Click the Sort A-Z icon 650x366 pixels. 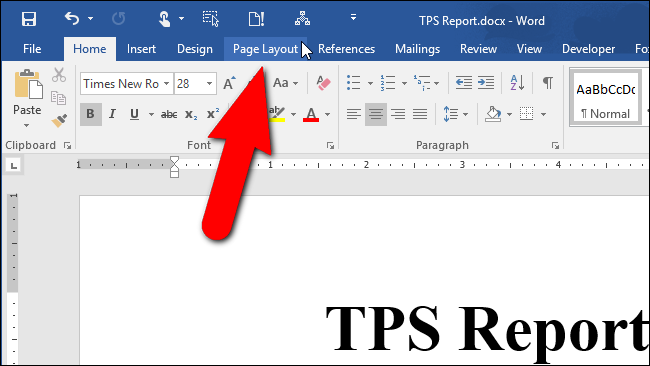[x=517, y=82]
